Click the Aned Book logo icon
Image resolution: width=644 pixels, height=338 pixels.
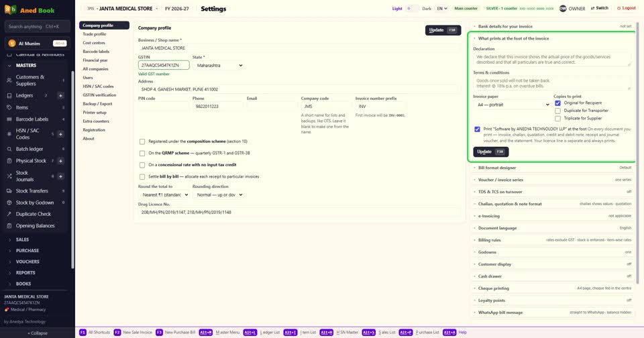click(10, 9)
